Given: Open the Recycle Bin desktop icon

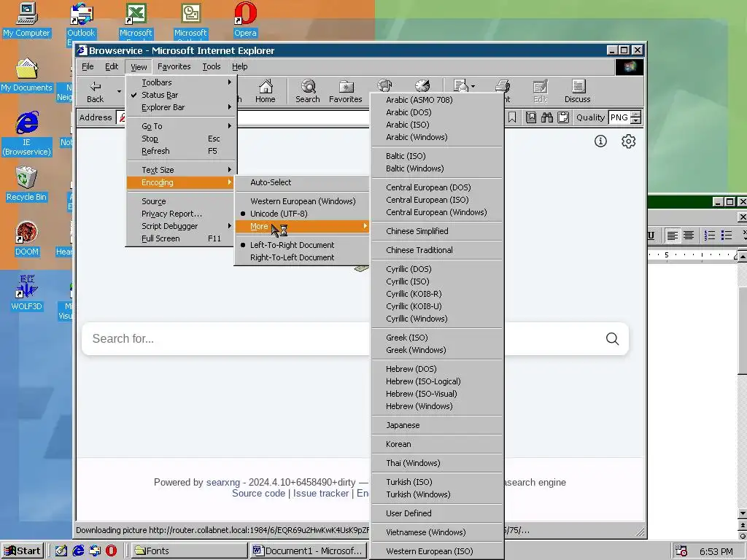Looking at the screenshot, I should tap(26, 184).
